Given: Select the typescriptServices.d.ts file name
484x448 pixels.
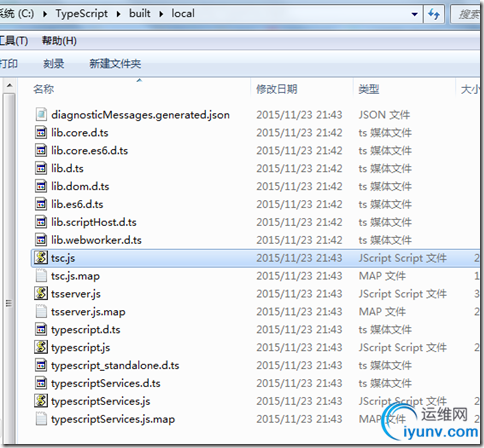Looking at the screenshot, I should (x=106, y=384).
